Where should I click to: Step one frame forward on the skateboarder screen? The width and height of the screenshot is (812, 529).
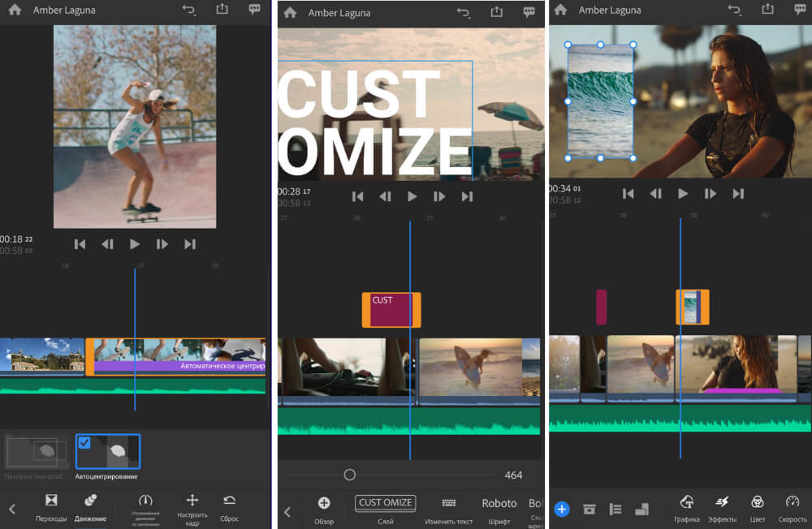(x=162, y=243)
